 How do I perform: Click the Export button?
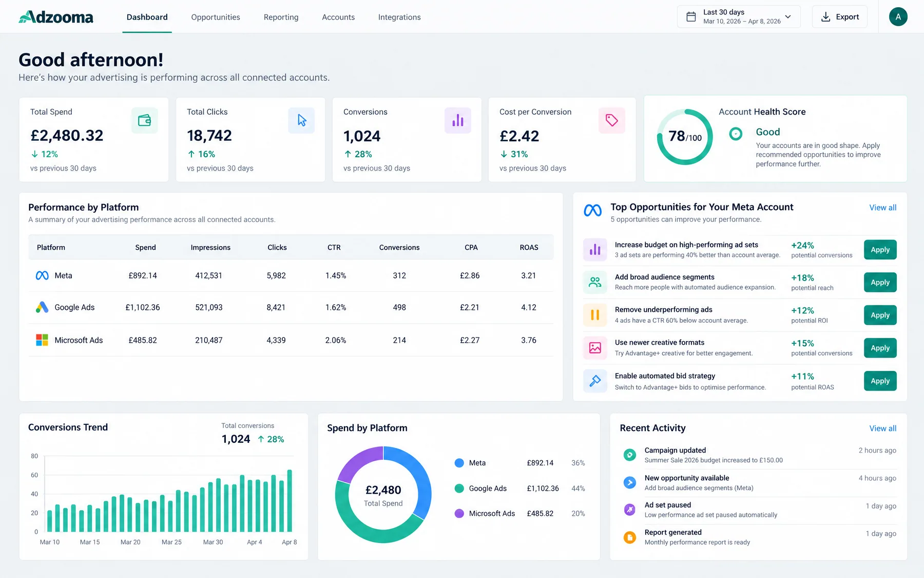coord(840,17)
